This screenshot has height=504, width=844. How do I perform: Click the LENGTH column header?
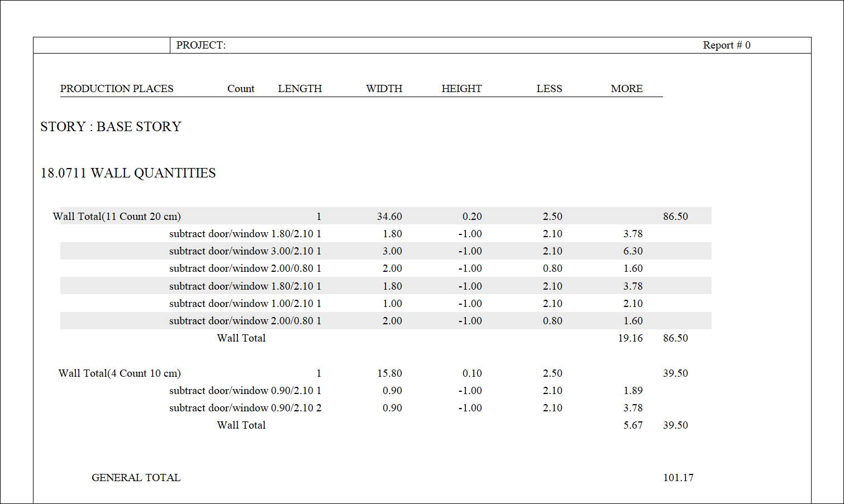click(300, 89)
